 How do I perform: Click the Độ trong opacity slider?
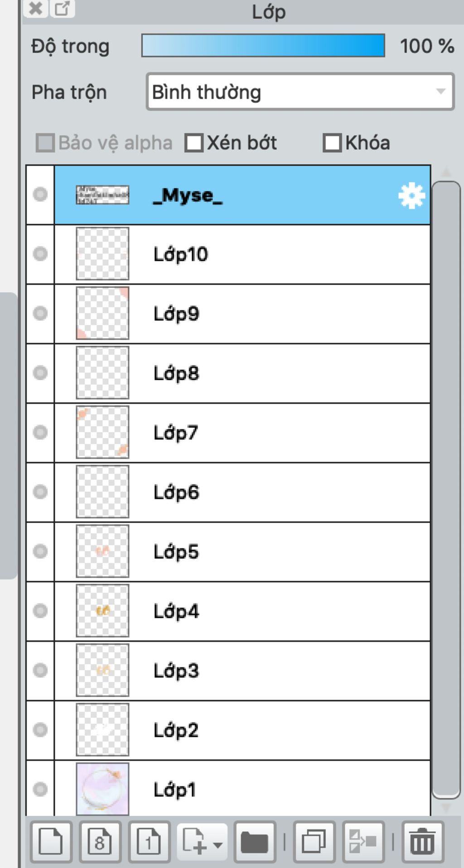click(263, 45)
